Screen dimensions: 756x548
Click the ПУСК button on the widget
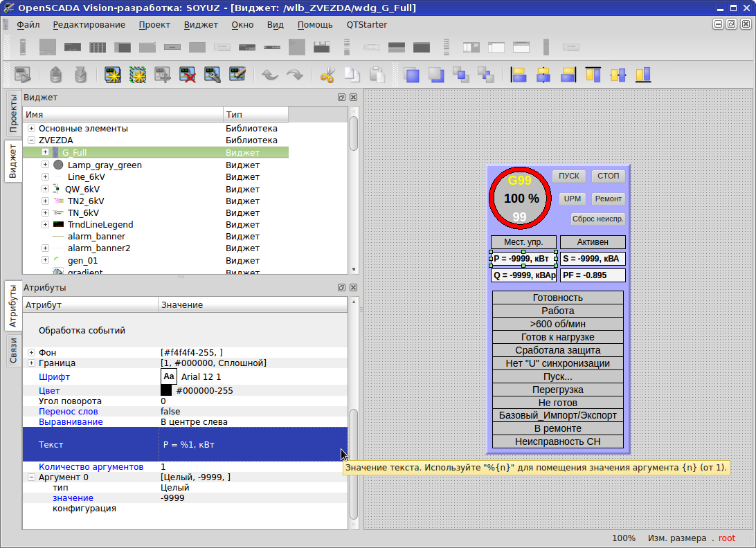pyautogui.click(x=569, y=176)
